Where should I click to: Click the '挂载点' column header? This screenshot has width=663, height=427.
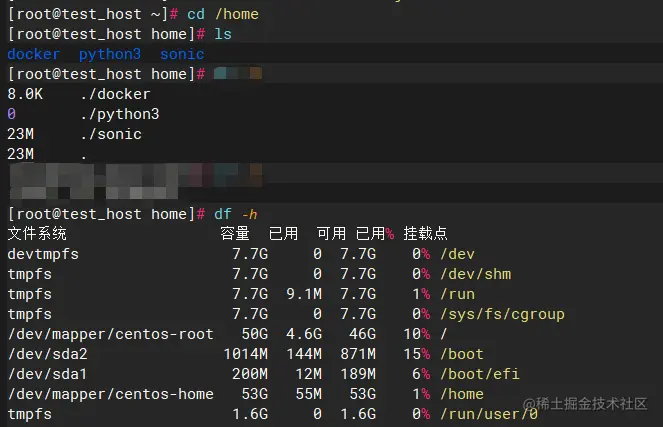[x=425, y=233]
